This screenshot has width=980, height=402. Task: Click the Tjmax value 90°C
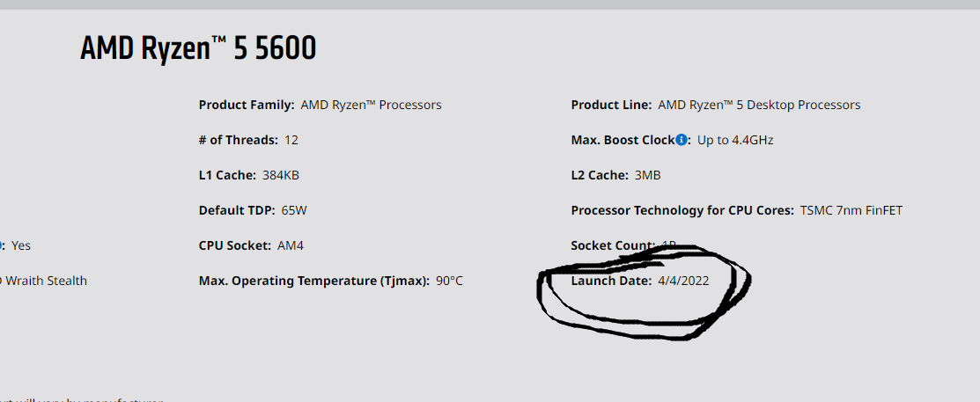coord(449,281)
